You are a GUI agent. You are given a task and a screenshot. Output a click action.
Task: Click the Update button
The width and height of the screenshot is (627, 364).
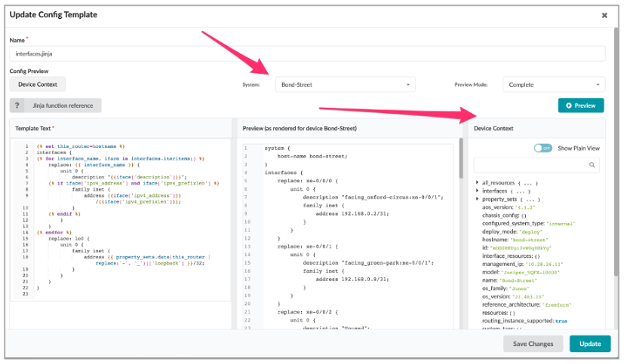590,344
